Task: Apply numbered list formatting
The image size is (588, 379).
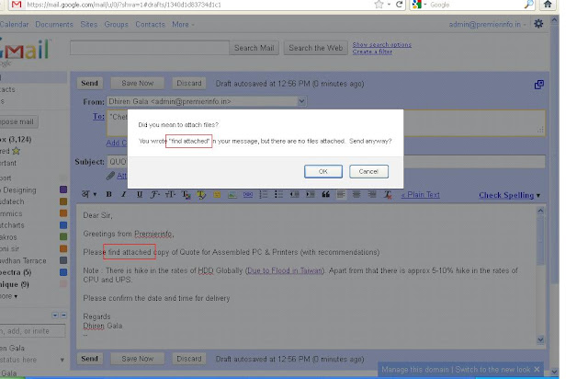Action: (264, 194)
